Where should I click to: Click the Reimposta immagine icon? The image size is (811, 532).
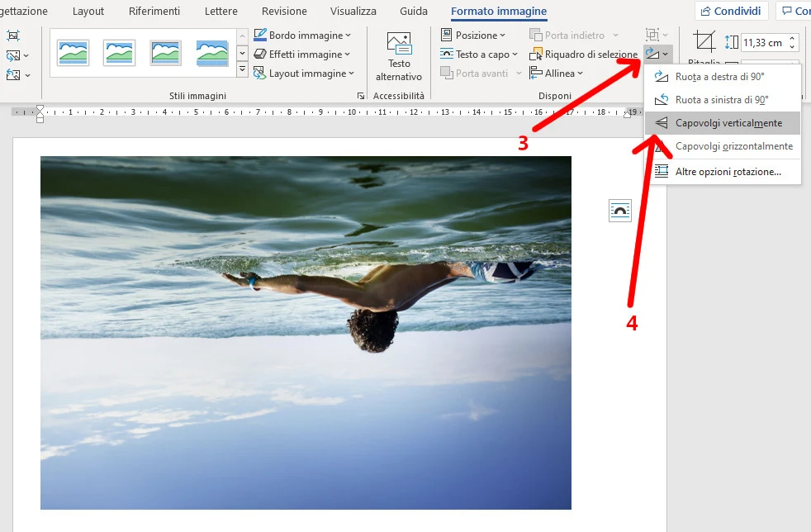pos(15,75)
